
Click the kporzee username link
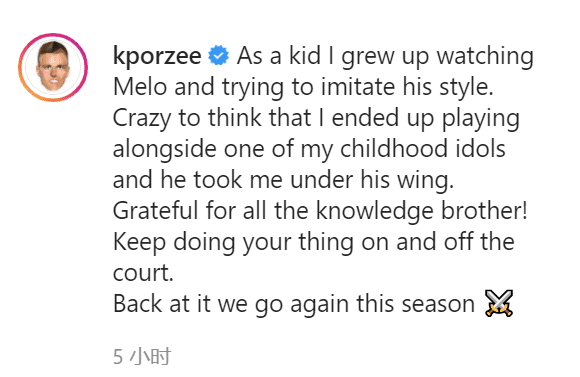[x=157, y=56]
